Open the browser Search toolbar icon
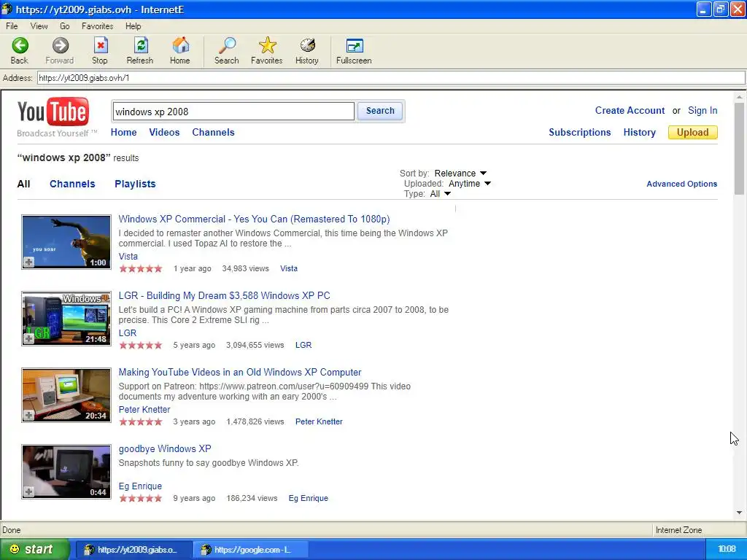Screen dimensions: 747x560 point(226,50)
